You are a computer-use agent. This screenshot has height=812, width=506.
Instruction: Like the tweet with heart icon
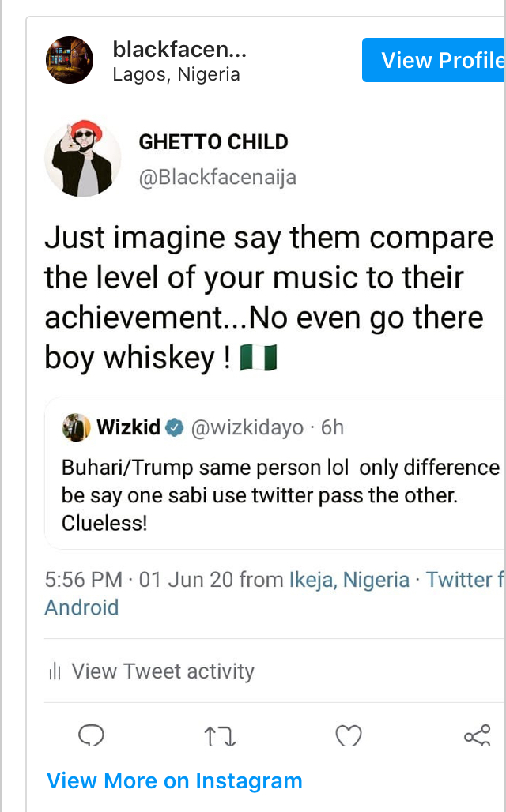(x=348, y=737)
